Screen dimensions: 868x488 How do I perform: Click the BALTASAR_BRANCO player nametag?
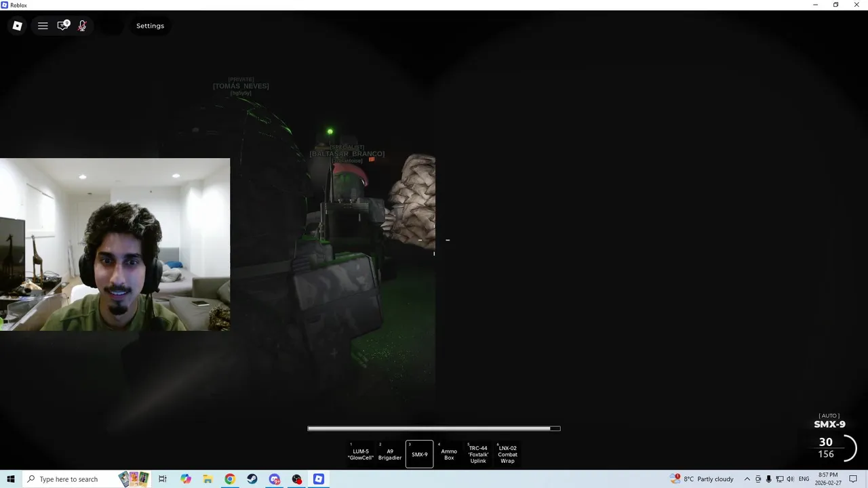coord(347,154)
